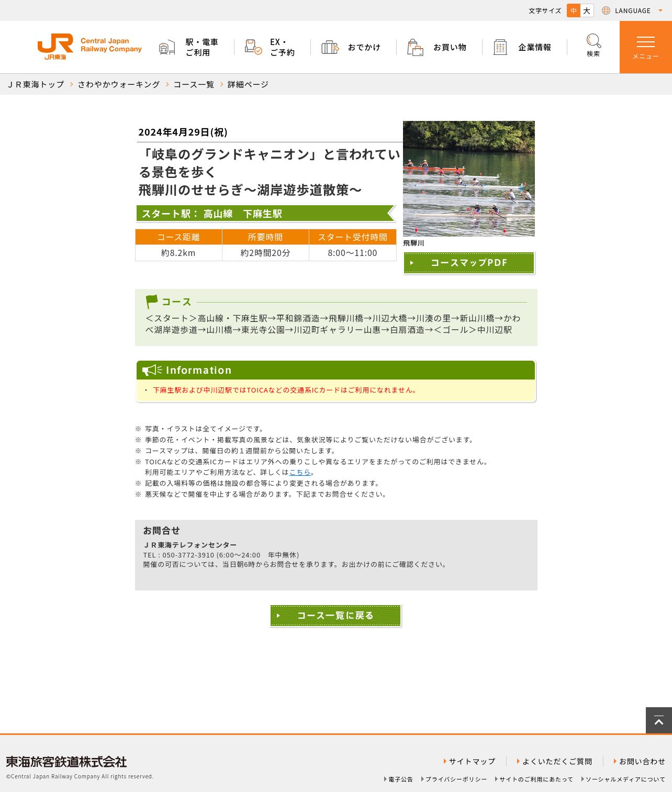Screen dimensions: 672x792
Task: Open お買い物 menu
Action: [x=450, y=47]
